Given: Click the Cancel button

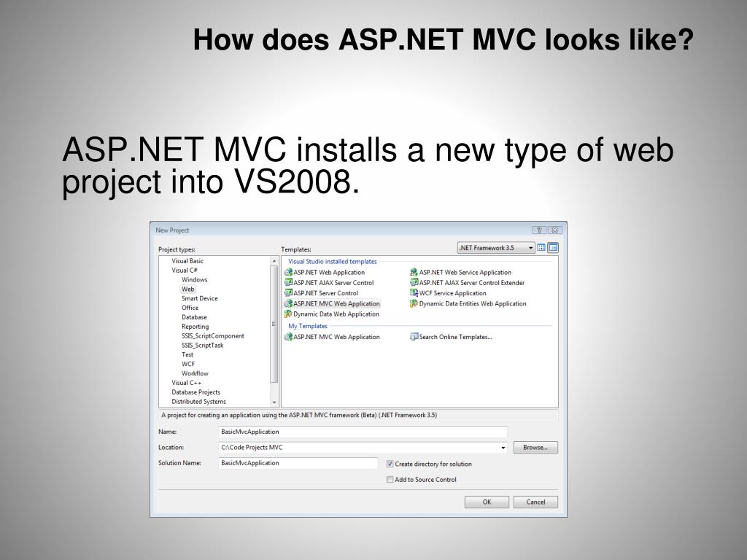Looking at the screenshot, I should click(535, 502).
